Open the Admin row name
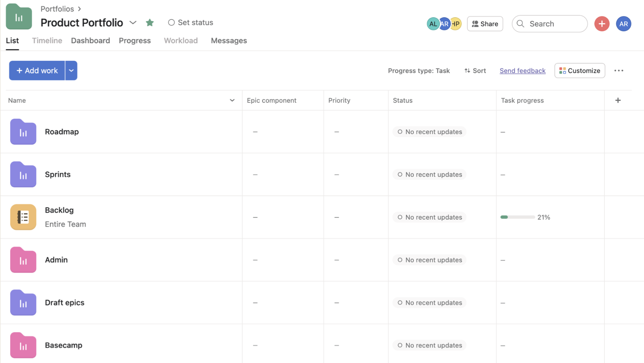 56,260
